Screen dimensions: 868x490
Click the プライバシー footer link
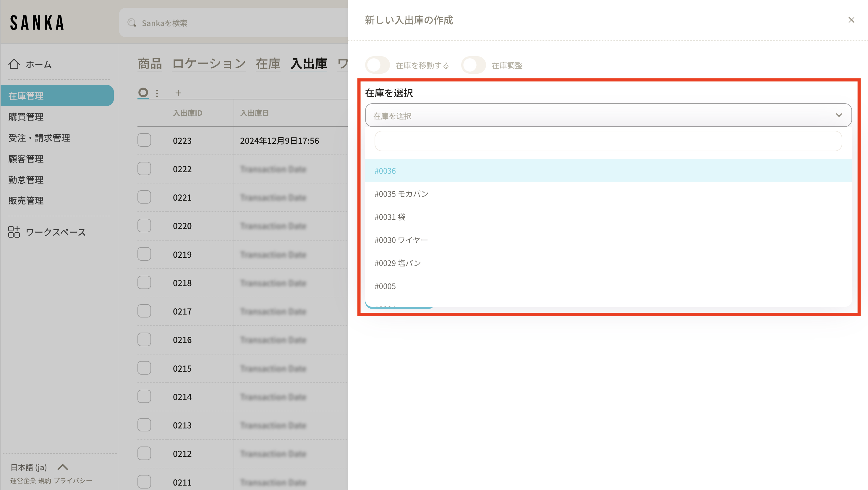tap(72, 481)
